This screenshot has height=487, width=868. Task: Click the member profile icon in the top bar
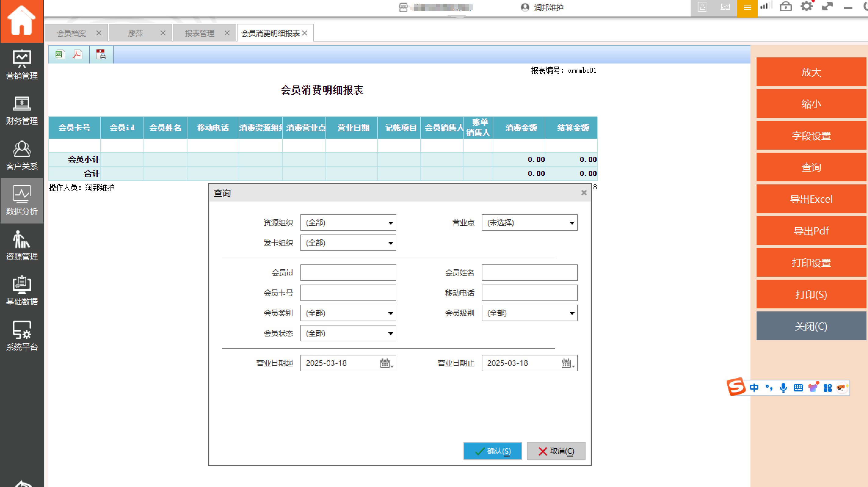702,7
